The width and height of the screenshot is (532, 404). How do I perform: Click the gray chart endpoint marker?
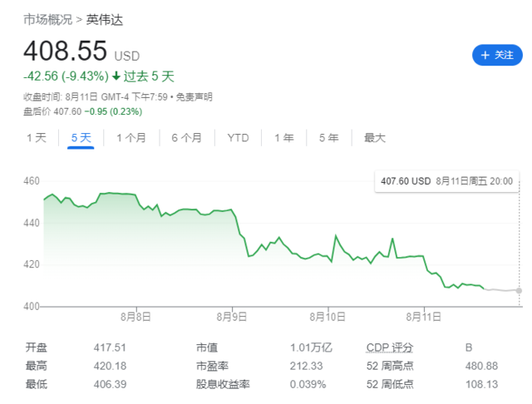click(x=519, y=290)
